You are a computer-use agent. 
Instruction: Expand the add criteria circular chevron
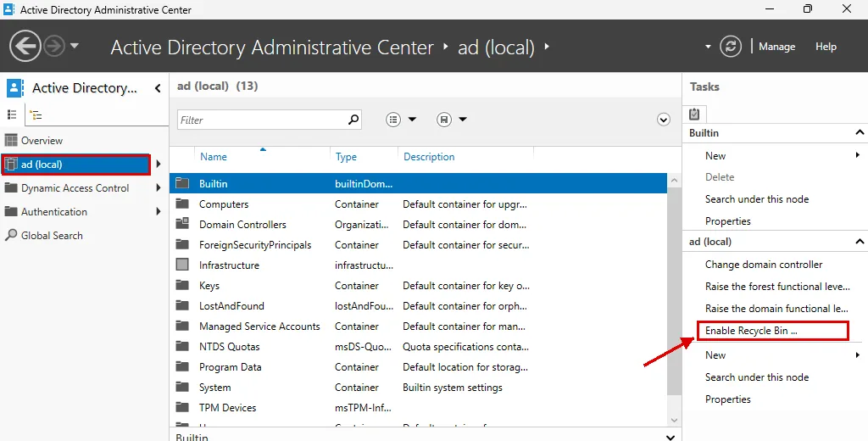point(663,119)
